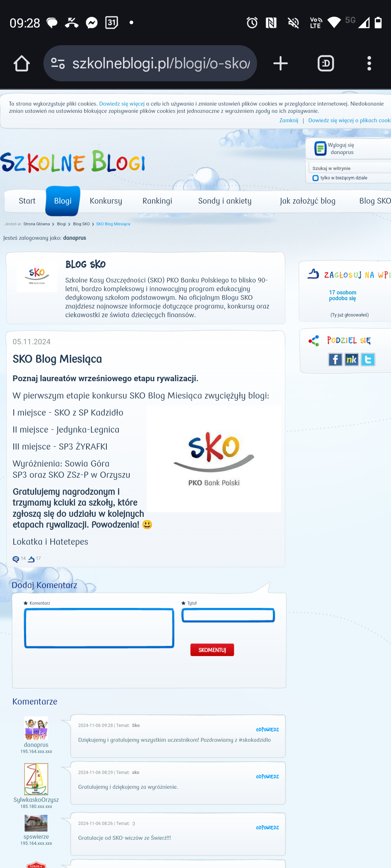391x868 pixels.
Task: Click the Tytuł input field
Action: coord(228,615)
